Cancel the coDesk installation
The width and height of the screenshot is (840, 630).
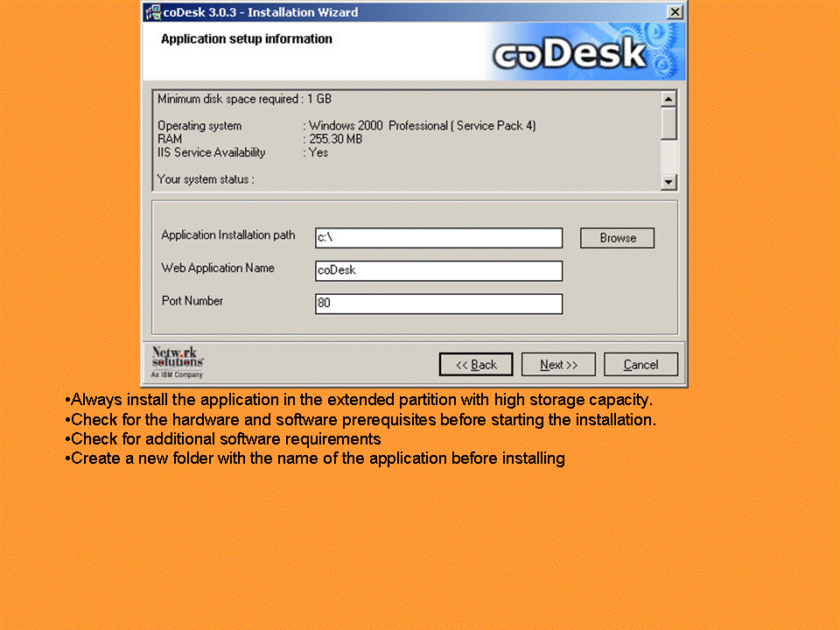pos(640,364)
